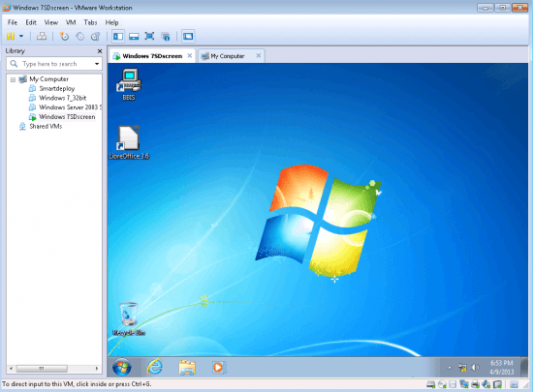Click the BBIS desktop shortcut icon
This screenshot has height=392, width=533.
coord(129,84)
